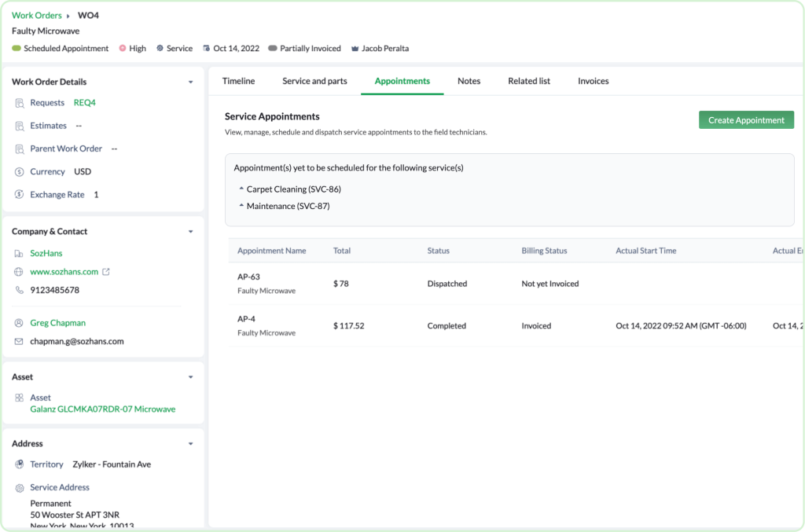Collapse the Work Order Details panel
This screenshot has width=805, height=532.
(190, 81)
